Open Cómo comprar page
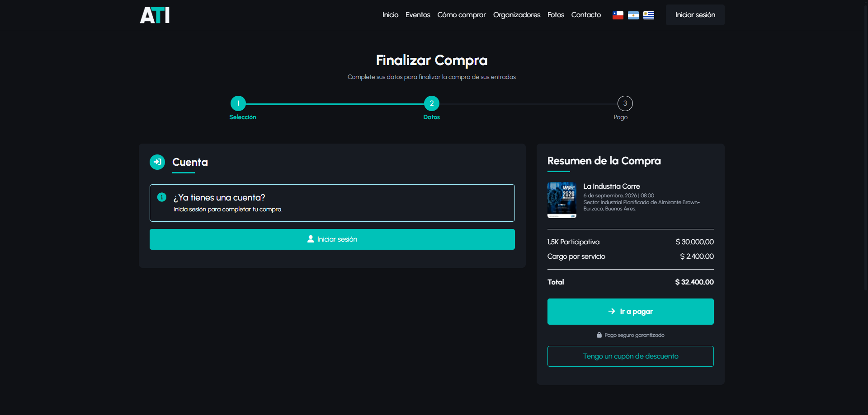This screenshot has height=415, width=868. tap(462, 15)
